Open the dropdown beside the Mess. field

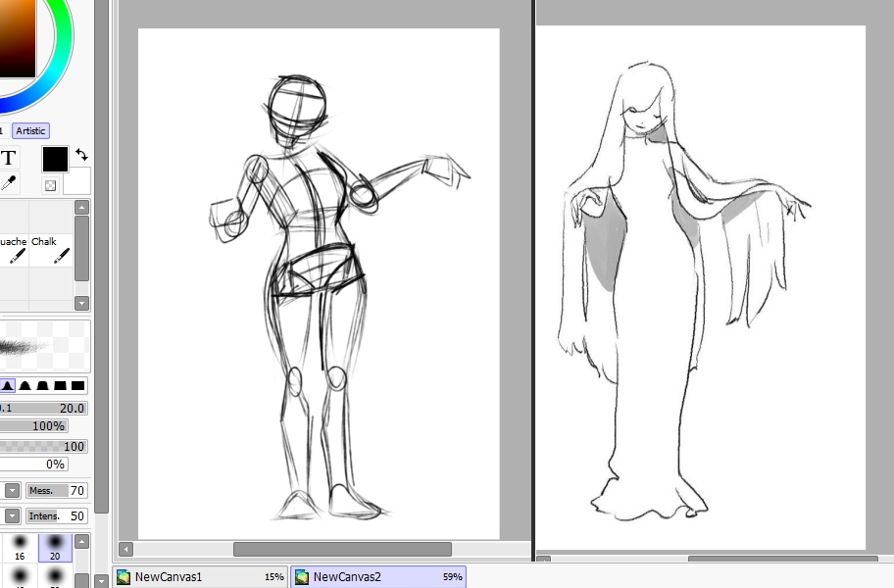tap(12, 490)
